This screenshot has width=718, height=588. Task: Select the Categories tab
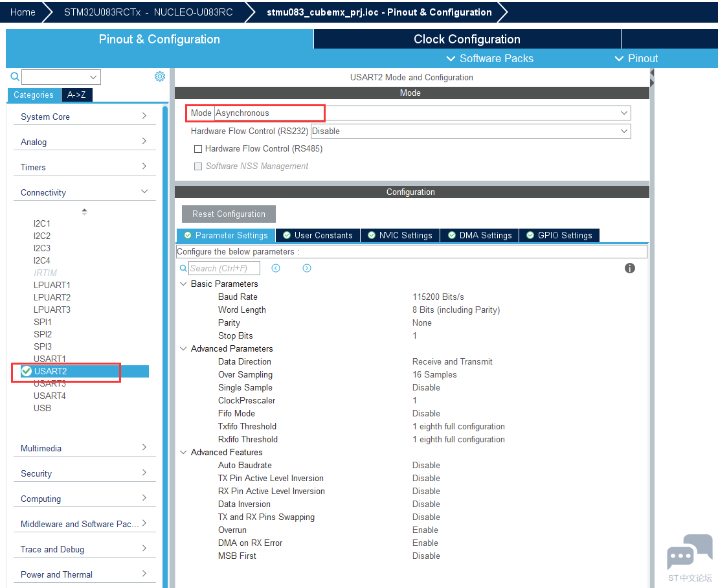pos(34,95)
